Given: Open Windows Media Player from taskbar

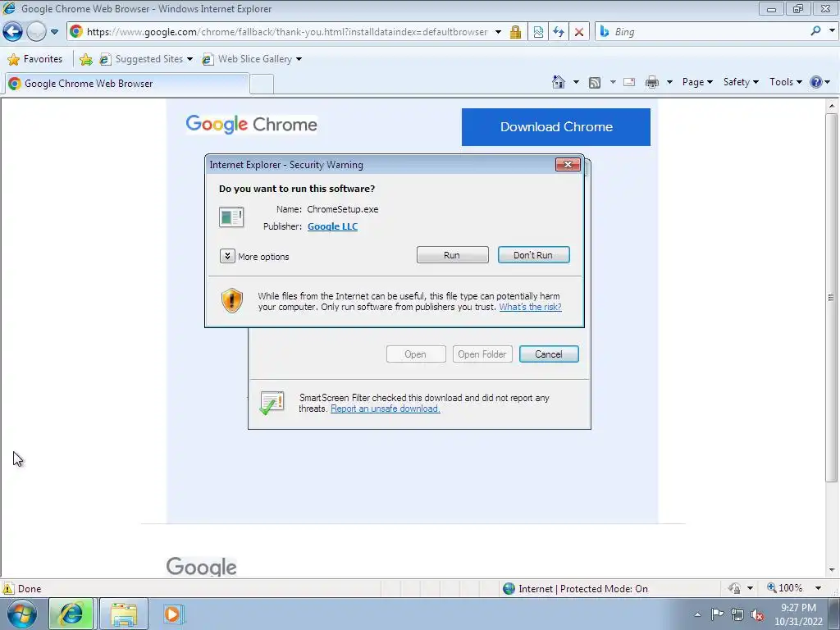Looking at the screenshot, I should tap(173, 614).
